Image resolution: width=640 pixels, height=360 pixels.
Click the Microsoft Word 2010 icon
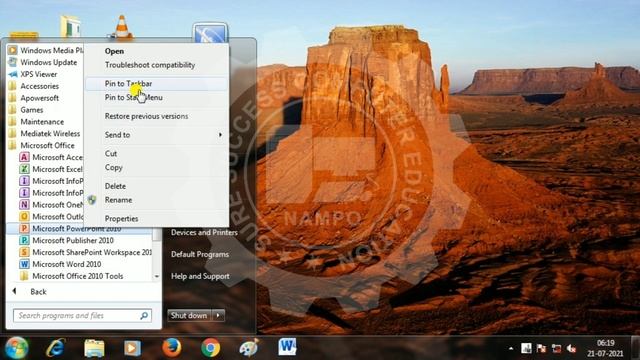(x=24, y=264)
